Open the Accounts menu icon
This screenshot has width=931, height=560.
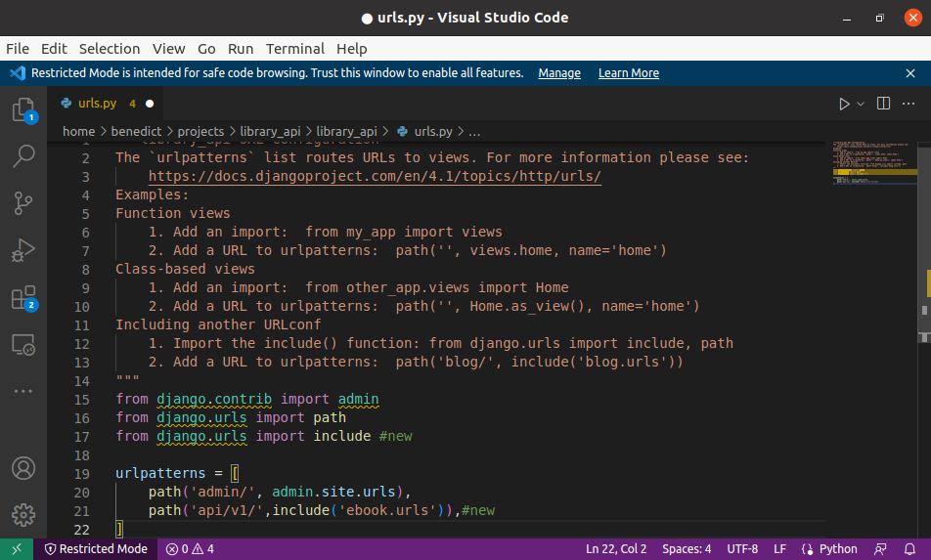(x=23, y=468)
